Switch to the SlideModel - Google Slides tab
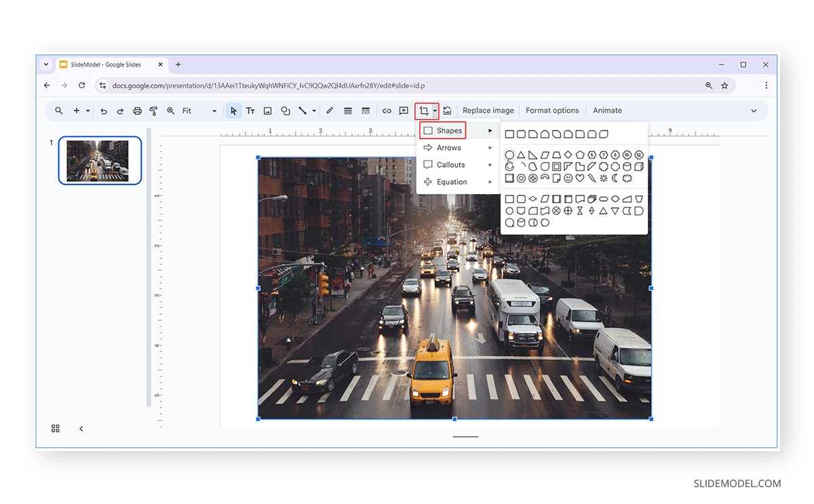 coord(112,64)
